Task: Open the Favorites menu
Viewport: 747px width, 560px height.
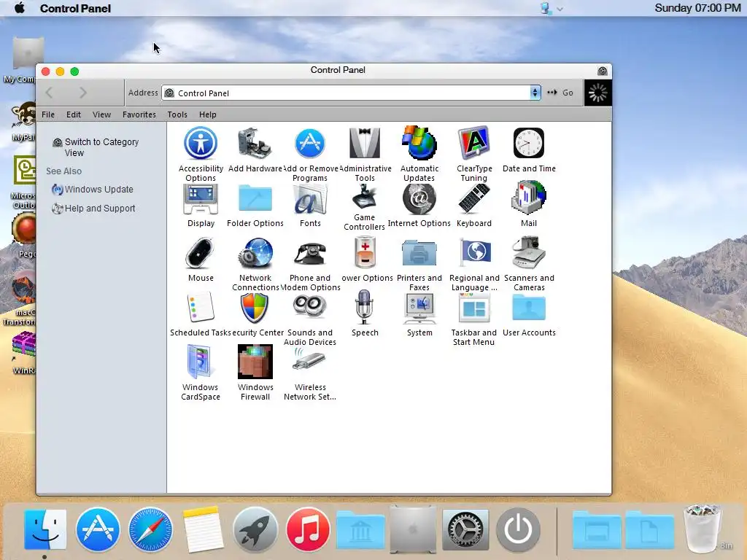Action: pos(139,114)
